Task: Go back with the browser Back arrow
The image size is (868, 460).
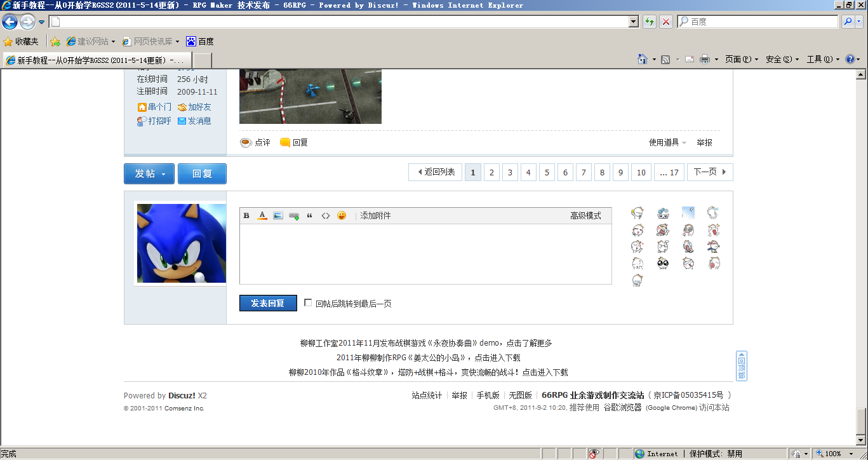Action: coord(10,22)
